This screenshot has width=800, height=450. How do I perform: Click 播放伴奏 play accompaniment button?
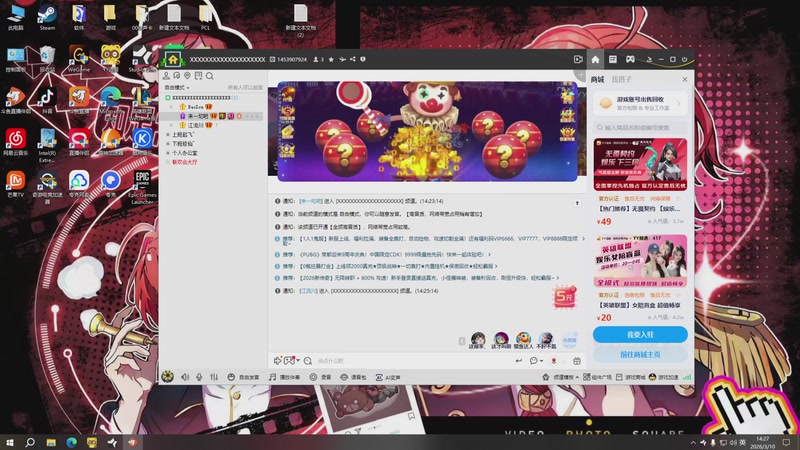click(x=284, y=377)
